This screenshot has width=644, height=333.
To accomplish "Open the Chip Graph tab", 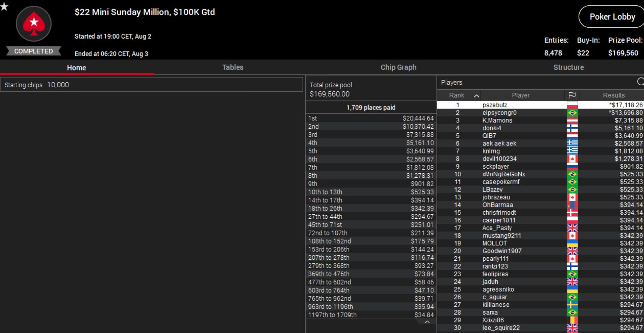I will coord(398,67).
